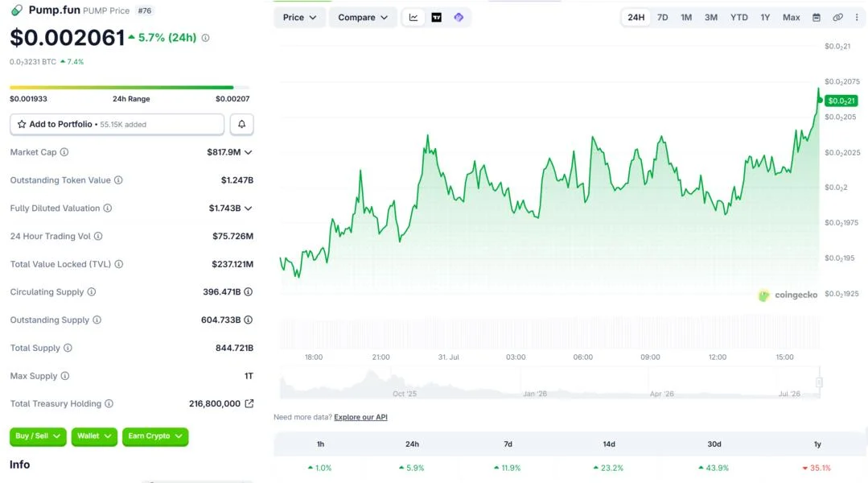
Task: Click the 0.0₇3231 BTC price text
Action: [33, 62]
